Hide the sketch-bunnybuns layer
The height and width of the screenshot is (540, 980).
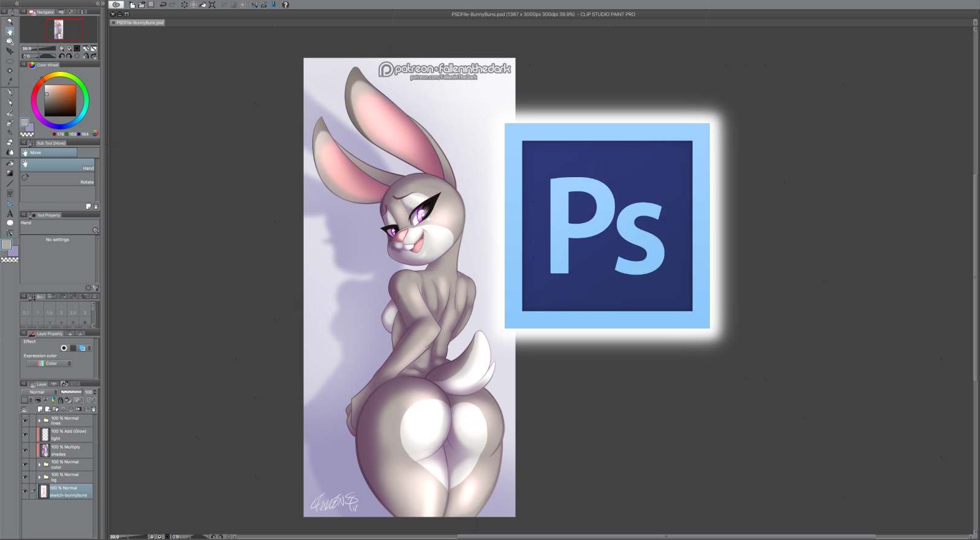pos(25,491)
